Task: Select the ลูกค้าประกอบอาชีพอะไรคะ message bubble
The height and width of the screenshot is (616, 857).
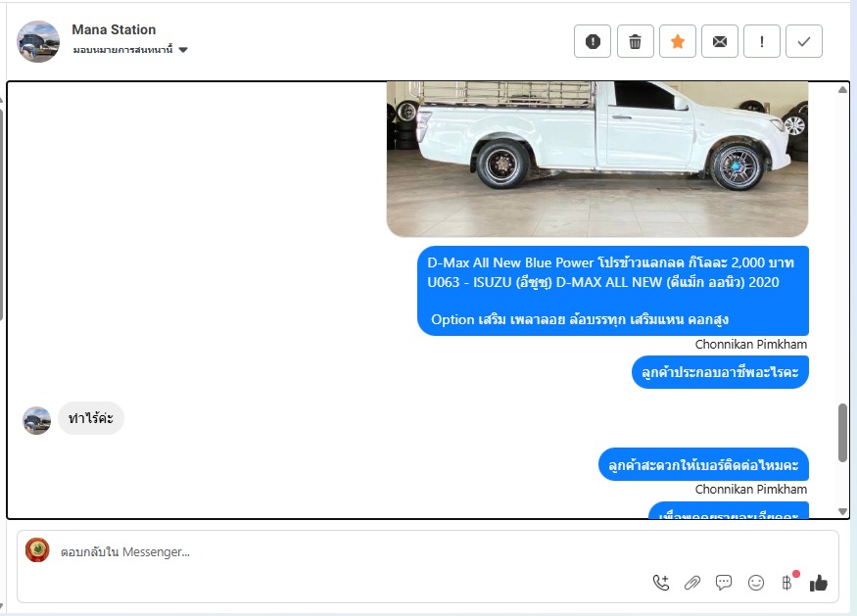Action: (720, 372)
